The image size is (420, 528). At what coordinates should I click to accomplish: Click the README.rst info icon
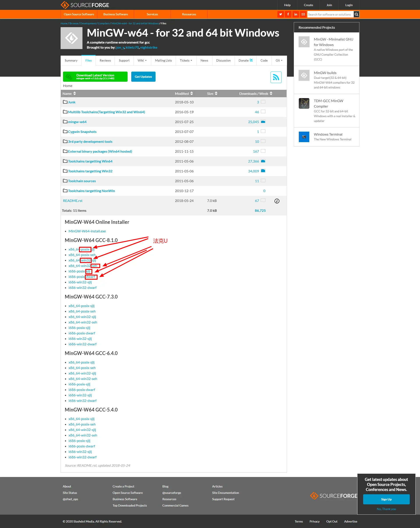tap(277, 201)
